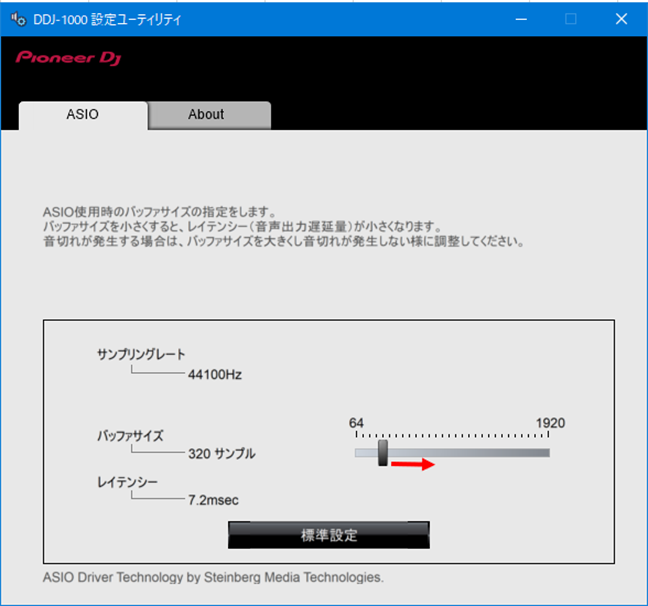Click the description line starting ASIO使用時のバッファサイズ
This screenshot has width=648, height=606.
pos(160,212)
